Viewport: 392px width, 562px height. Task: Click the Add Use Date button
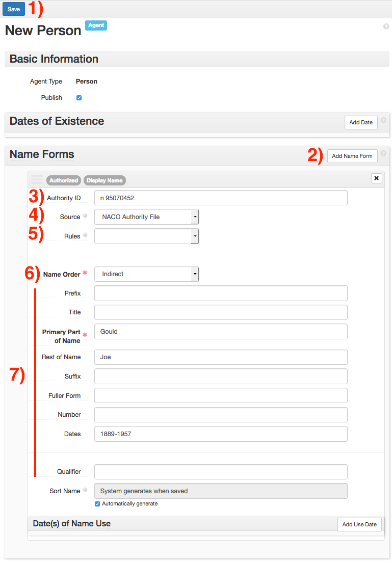(x=359, y=524)
